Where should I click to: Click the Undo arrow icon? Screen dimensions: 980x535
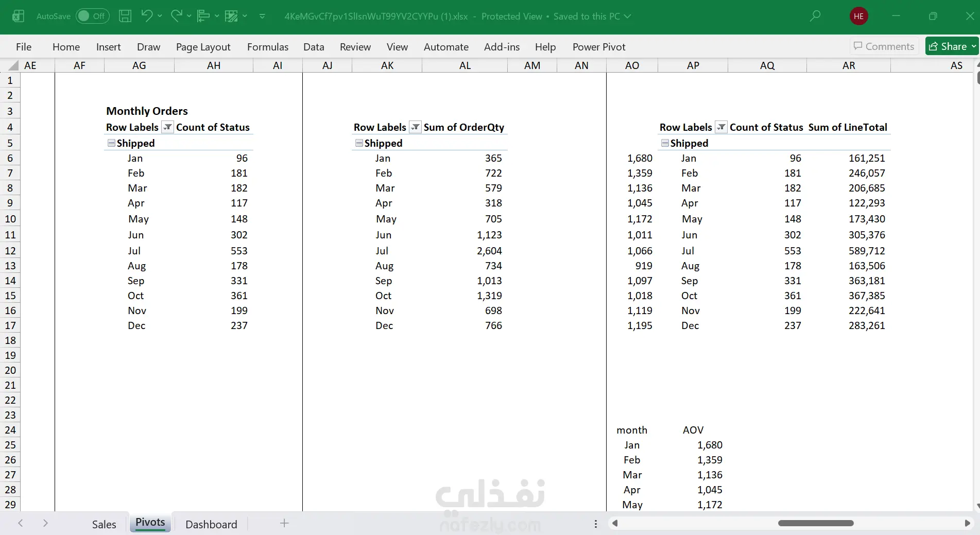click(147, 16)
